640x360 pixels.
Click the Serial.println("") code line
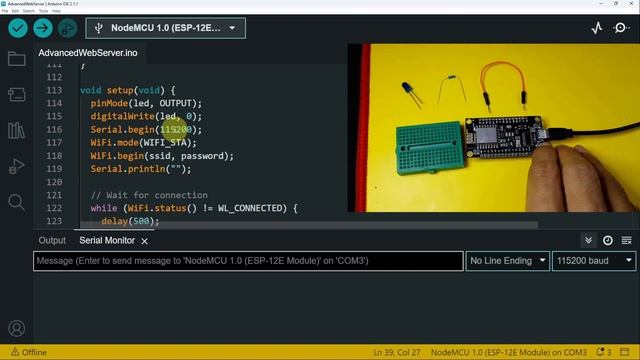pos(141,169)
